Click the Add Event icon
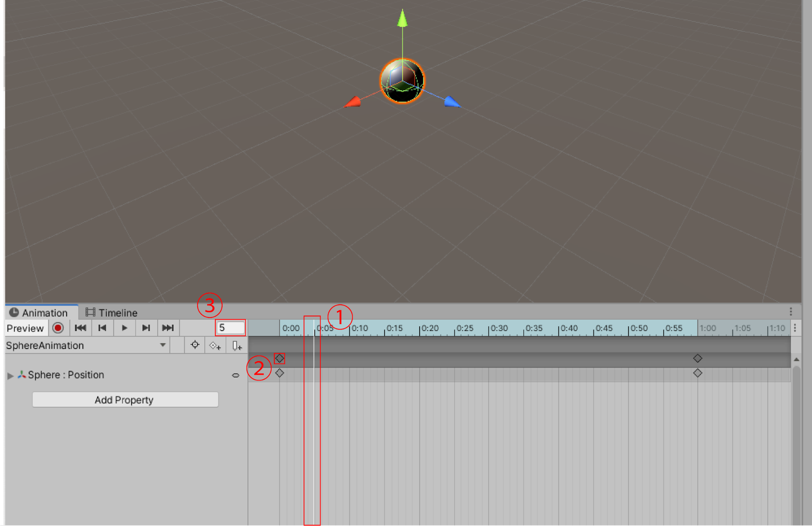 237,346
